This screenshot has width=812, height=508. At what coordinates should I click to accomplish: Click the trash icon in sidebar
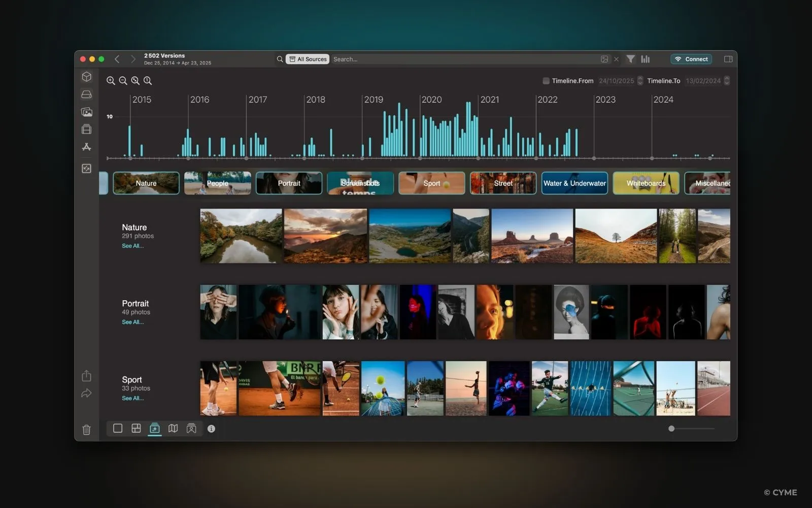click(87, 430)
